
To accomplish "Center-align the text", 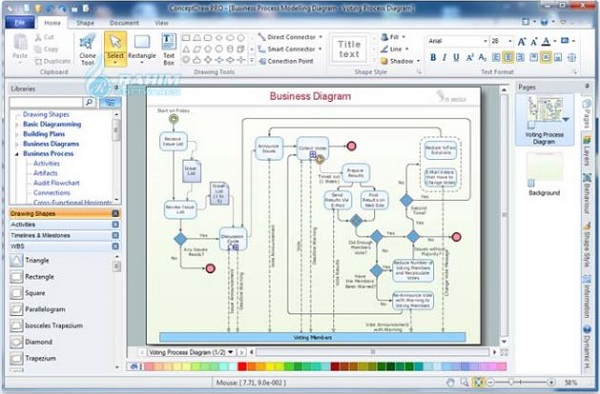I will click(508, 57).
